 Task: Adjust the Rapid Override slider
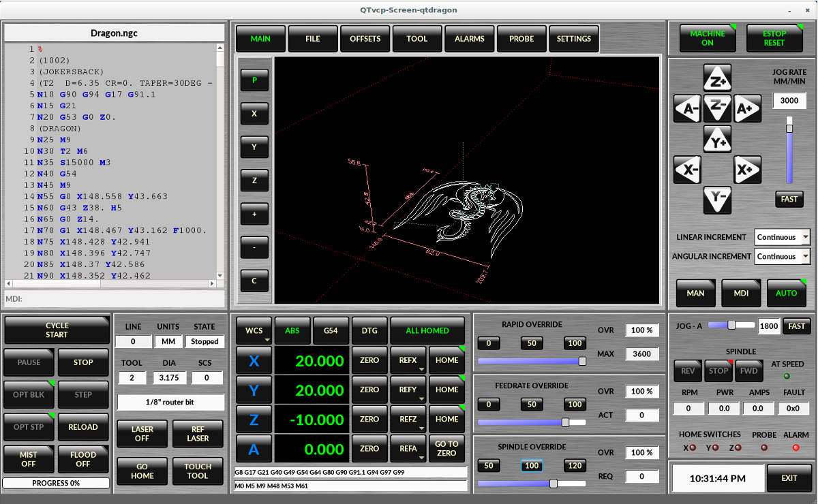532,361
